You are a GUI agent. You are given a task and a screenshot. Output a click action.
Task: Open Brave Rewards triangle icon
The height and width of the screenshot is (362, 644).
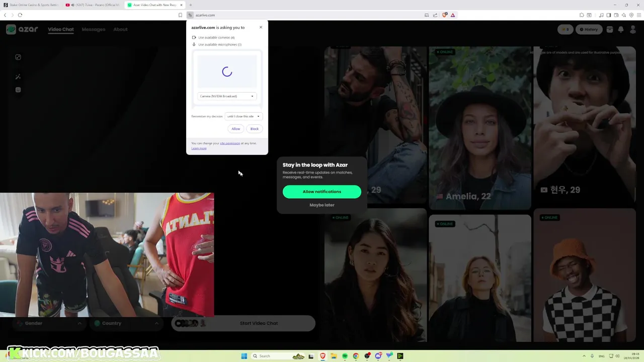[x=453, y=15]
